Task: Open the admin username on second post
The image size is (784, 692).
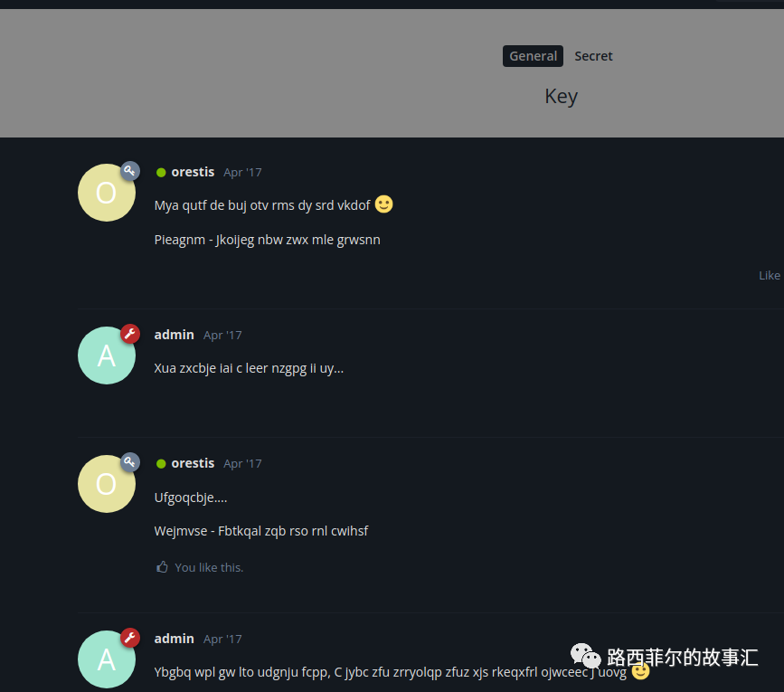Action: [174, 335]
